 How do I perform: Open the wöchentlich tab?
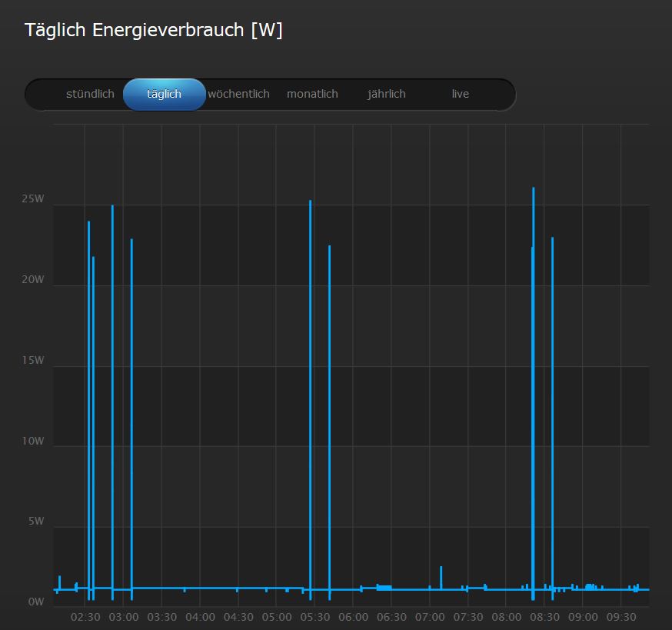pyautogui.click(x=238, y=94)
